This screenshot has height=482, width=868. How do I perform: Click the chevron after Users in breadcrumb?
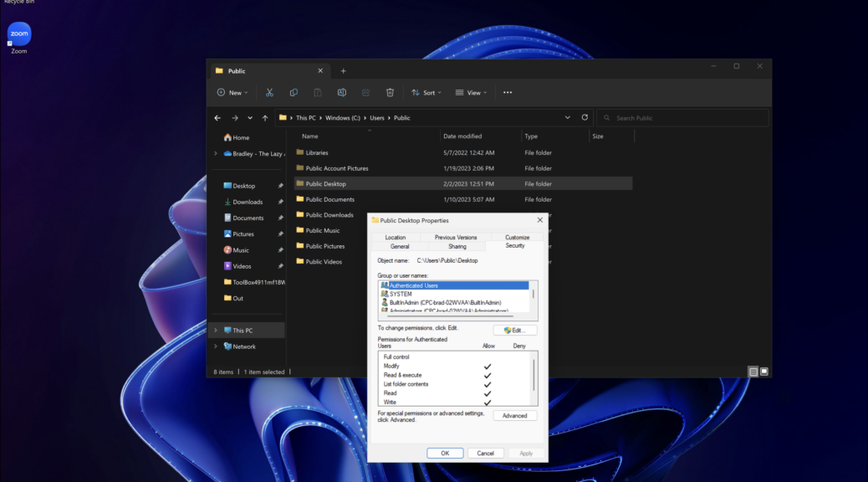pos(389,118)
